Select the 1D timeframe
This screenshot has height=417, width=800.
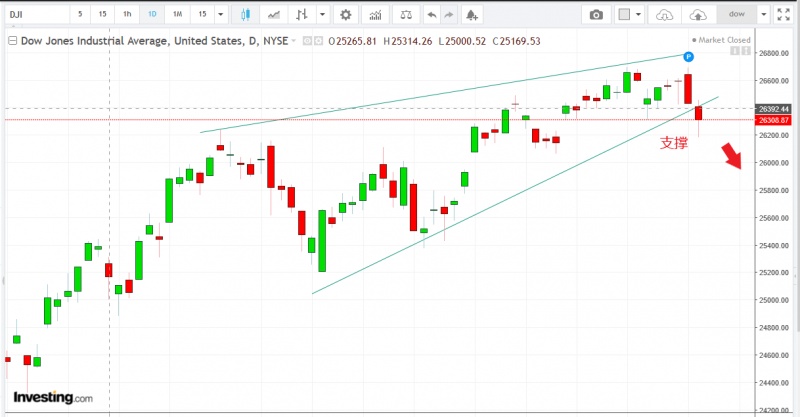pos(151,15)
